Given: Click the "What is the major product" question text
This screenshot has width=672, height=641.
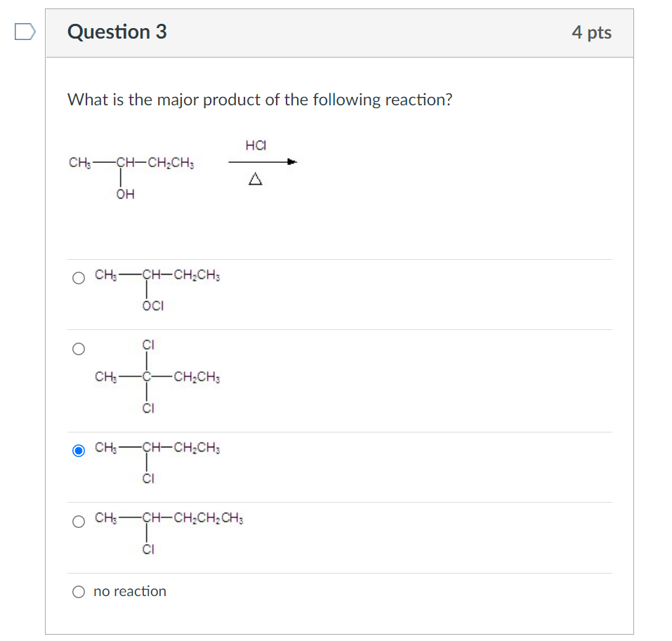Looking at the screenshot, I should (260, 100).
